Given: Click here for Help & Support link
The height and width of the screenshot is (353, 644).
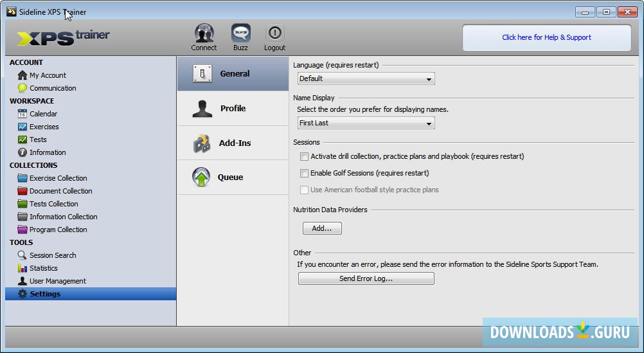Looking at the screenshot, I should [x=547, y=37].
